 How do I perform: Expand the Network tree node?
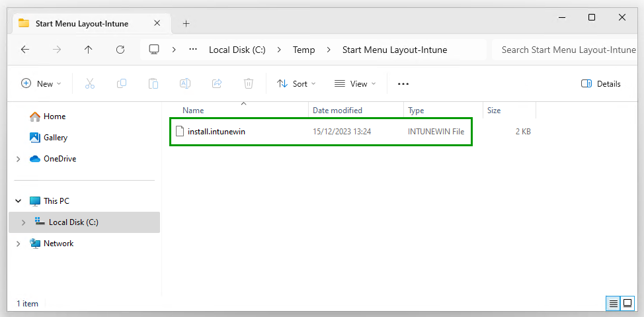18,244
